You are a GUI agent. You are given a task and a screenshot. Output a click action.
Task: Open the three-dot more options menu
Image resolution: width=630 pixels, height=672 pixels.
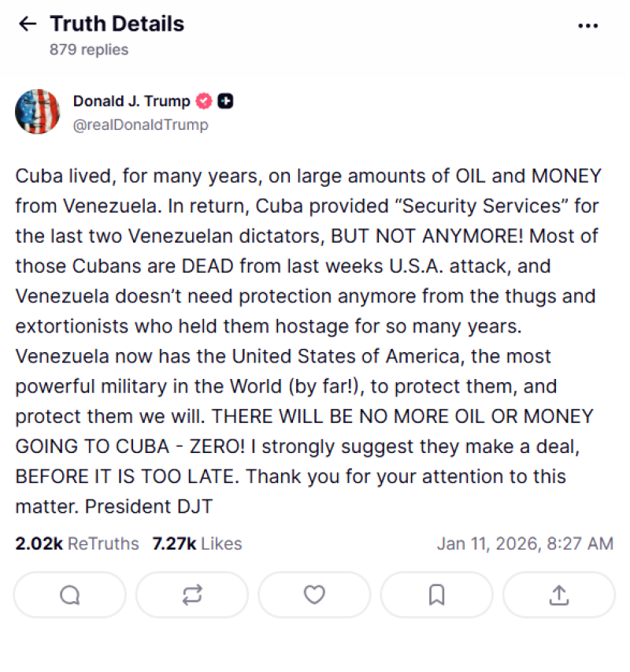click(x=587, y=26)
